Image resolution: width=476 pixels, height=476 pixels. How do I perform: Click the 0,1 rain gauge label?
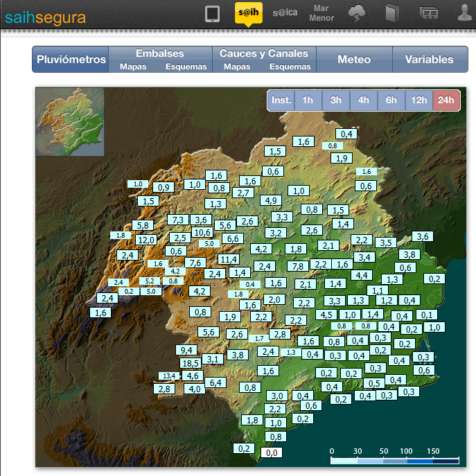click(x=427, y=315)
